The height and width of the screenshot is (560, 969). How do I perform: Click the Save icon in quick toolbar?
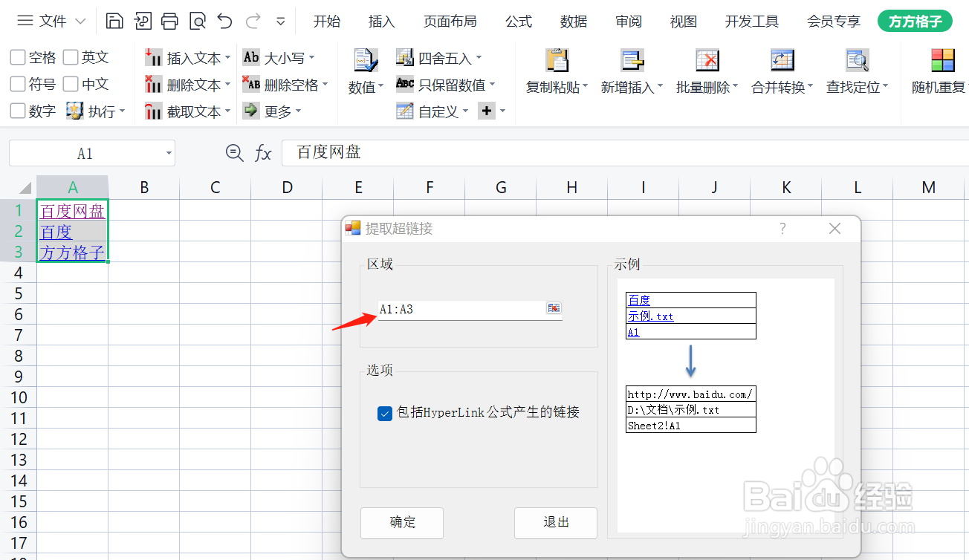click(114, 21)
